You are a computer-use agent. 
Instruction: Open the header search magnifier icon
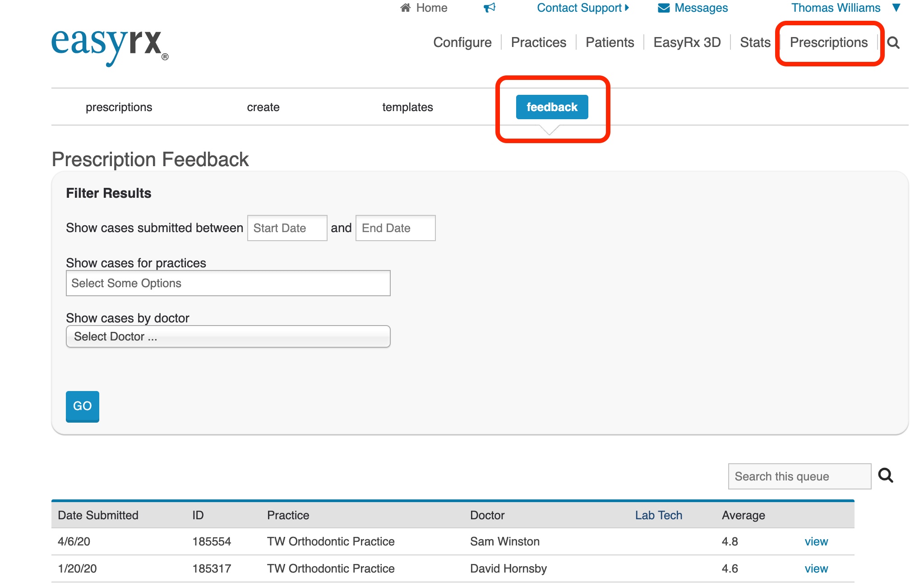pos(893,43)
